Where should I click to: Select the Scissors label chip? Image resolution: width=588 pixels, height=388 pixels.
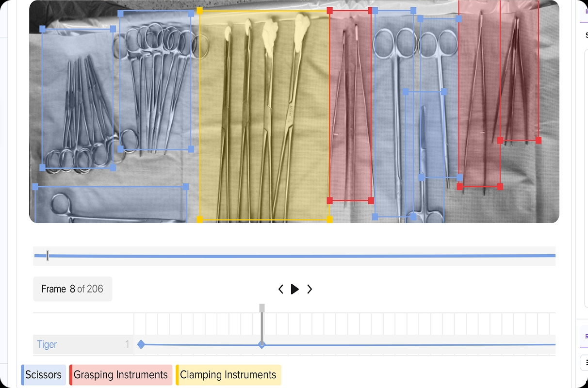coord(44,375)
